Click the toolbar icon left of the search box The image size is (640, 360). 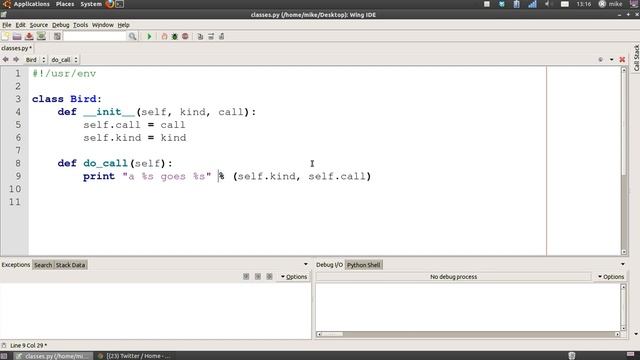click(x=57, y=36)
